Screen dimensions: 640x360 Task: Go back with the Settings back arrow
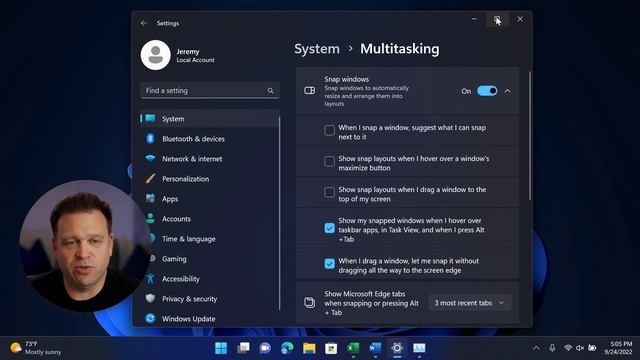[x=144, y=23]
